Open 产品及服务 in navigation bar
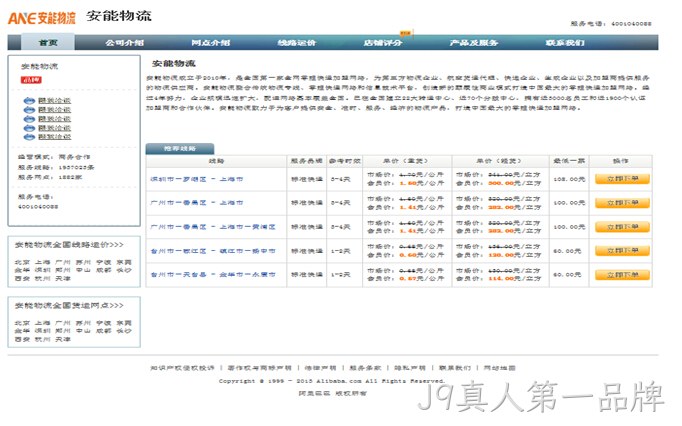The height and width of the screenshot is (426, 682). 474,43
